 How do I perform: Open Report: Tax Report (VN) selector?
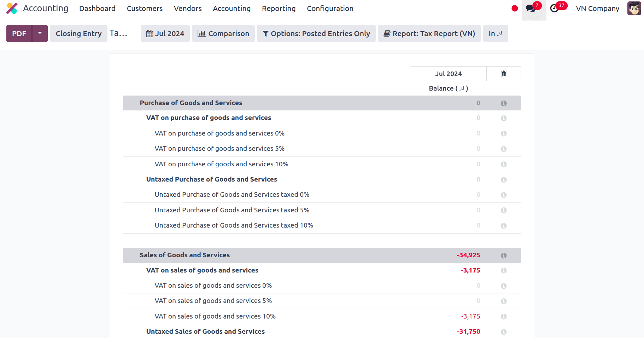click(x=429, y=34)
